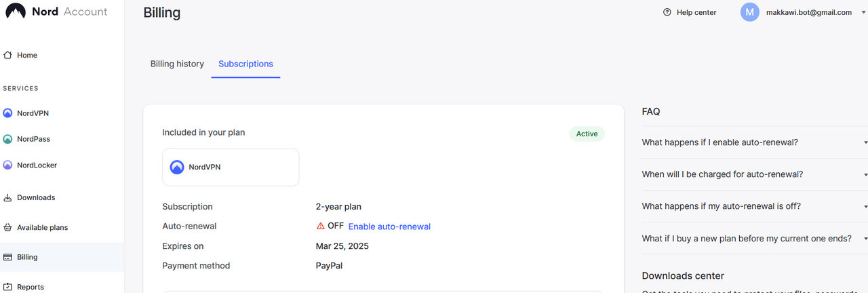868x293 pixels.
Task: Expand the FAQ about buying a new plan
Action: click(866, 239)
